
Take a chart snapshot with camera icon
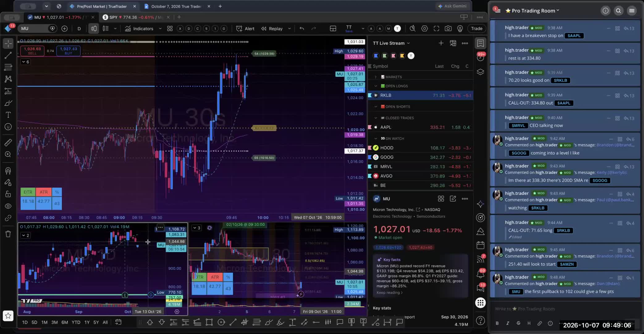click(448, 28)
